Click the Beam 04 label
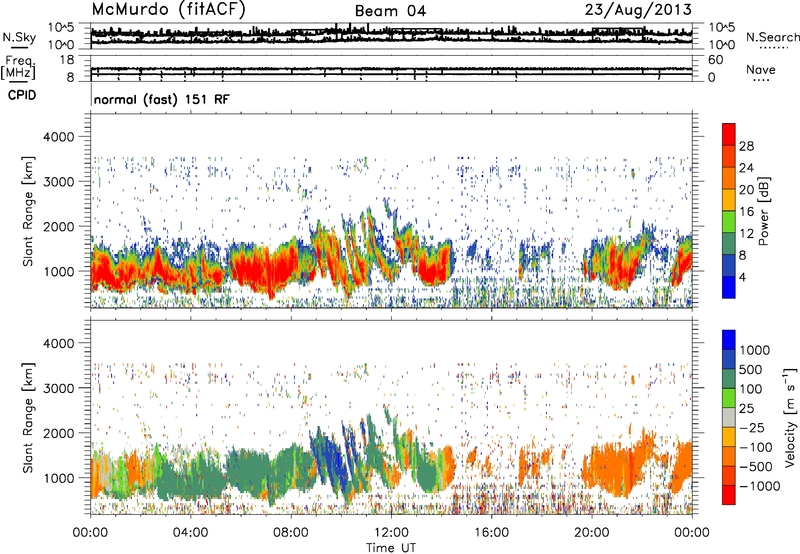Viewport: 800px width, 554px height. 390,11
